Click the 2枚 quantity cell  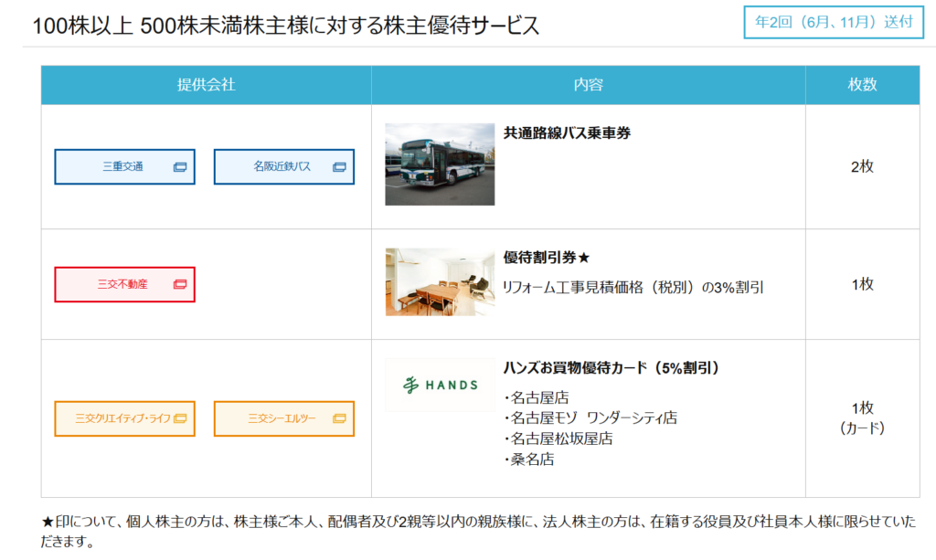tap(862, 166)
